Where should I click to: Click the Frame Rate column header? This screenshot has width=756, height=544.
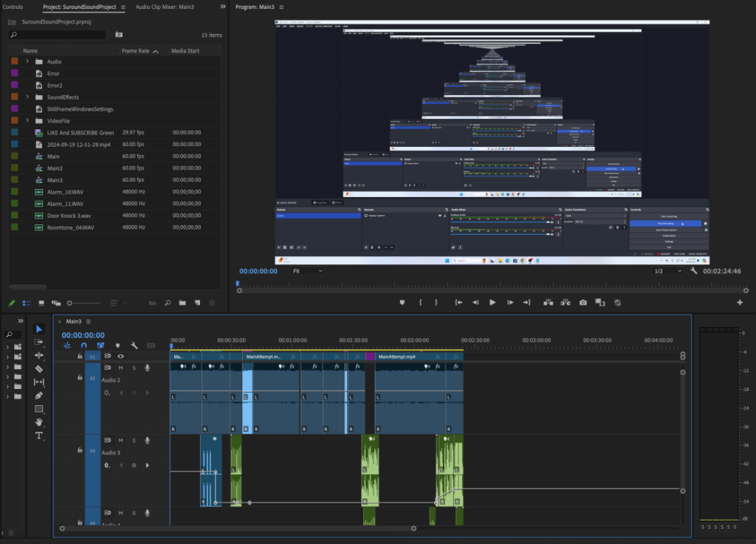(x=135, y=51)
